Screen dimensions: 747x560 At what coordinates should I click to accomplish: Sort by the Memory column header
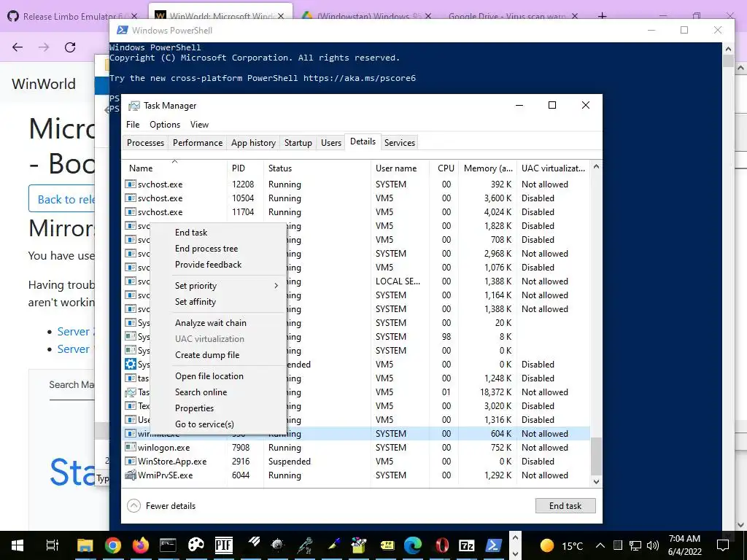(x=488, y=168)
